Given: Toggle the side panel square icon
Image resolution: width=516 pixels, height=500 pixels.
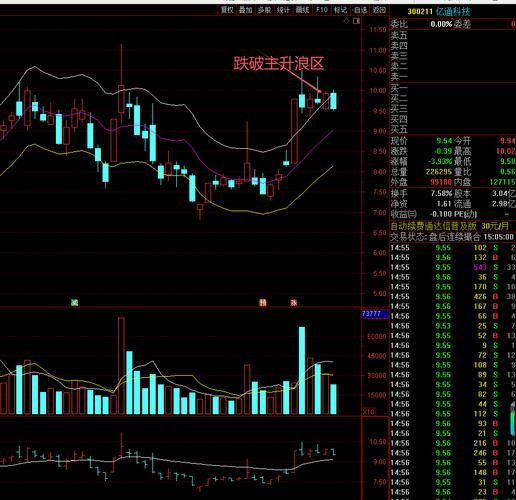Looking at the screenshot, I should tap(356, 21).
